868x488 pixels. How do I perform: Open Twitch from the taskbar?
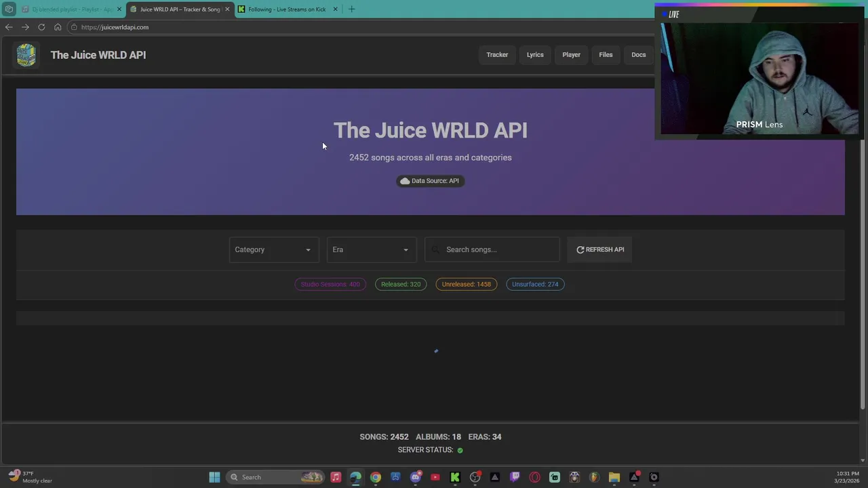coord(515,477)
